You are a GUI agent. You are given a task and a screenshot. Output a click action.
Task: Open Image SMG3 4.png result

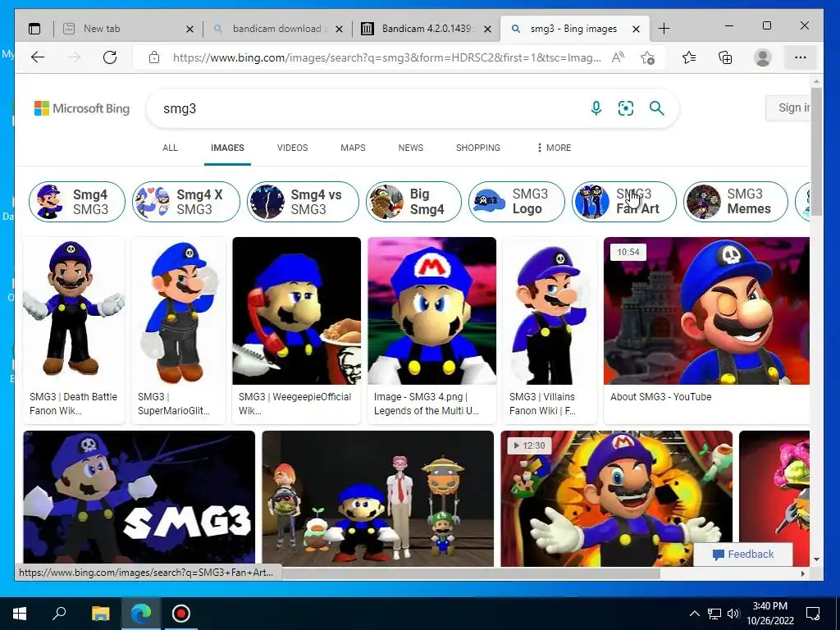[432, 311]
